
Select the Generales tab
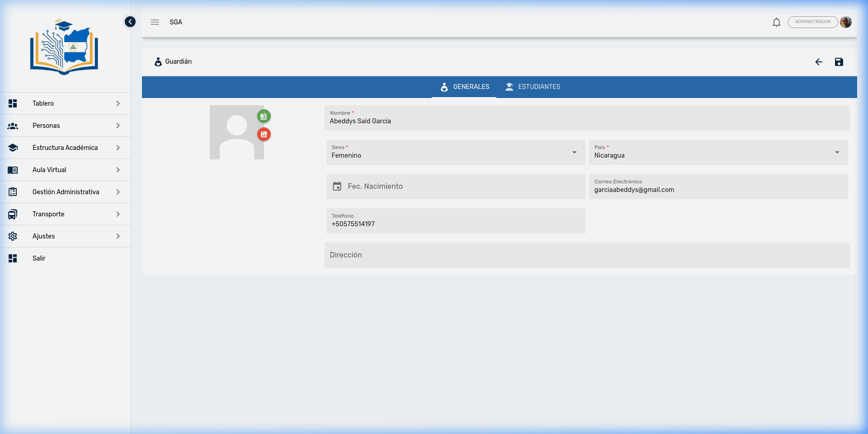coord(464,87)
